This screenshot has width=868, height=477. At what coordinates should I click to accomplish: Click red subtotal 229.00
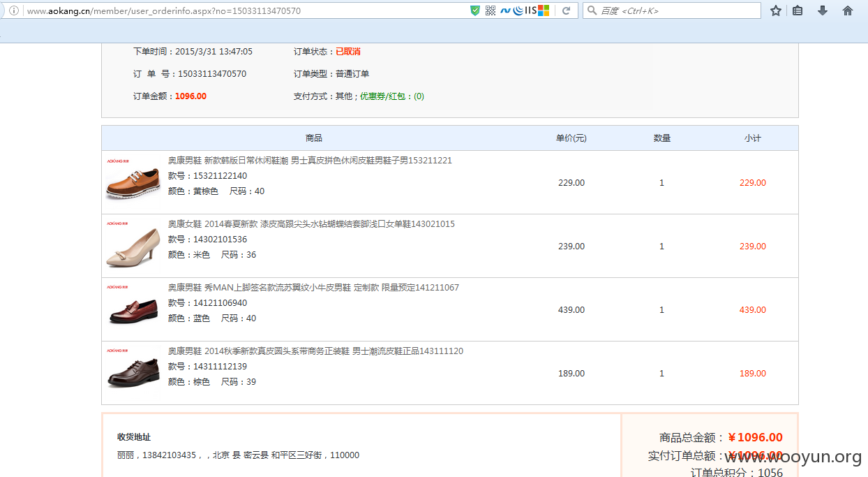pos(753,183)
